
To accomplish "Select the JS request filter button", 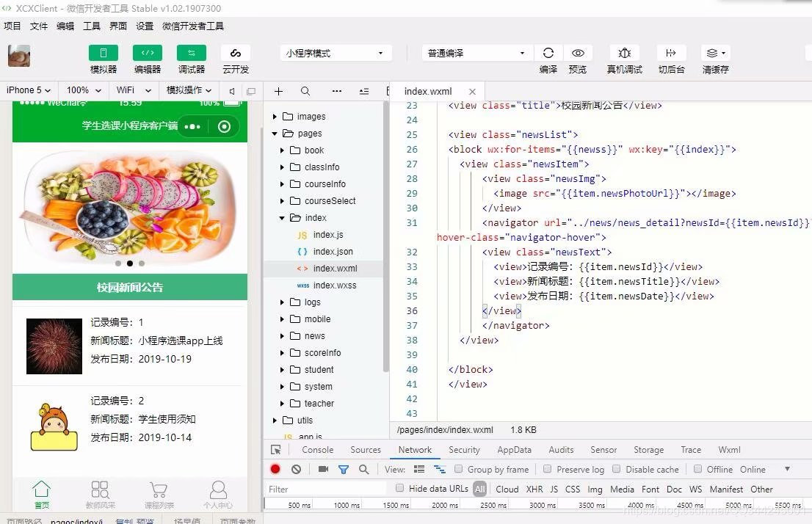I will click(x=554, y=489).
